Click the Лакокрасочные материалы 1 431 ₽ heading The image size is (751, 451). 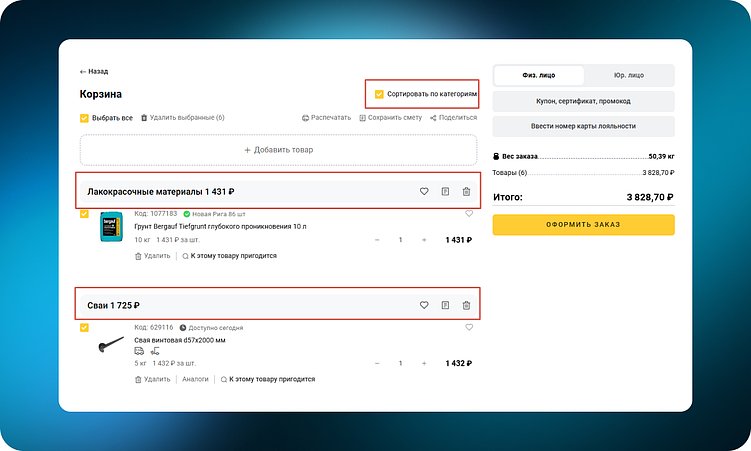click(x=161, y=192)
